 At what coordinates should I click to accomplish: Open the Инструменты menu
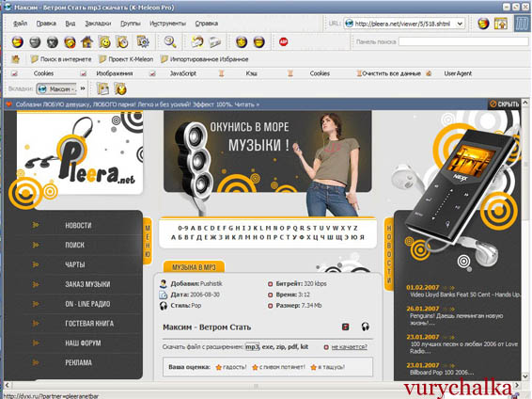click(x=168, y=24)
